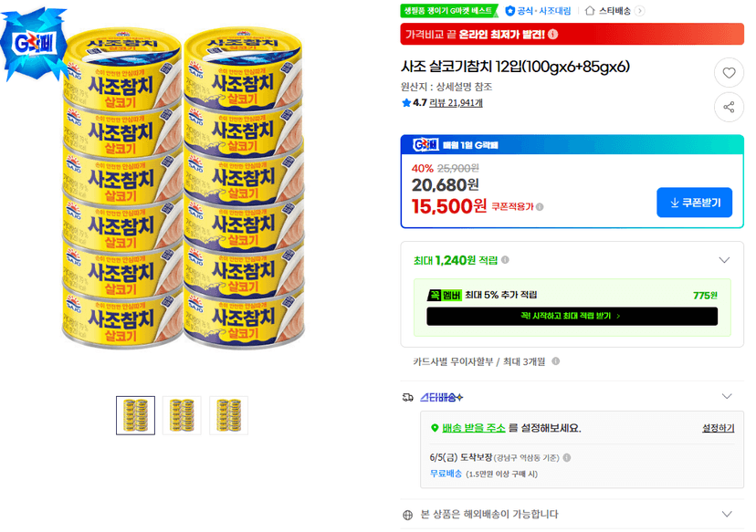The image size is (756, 532).
Task: Click the 설정하기 link
Action: (718, 428)
